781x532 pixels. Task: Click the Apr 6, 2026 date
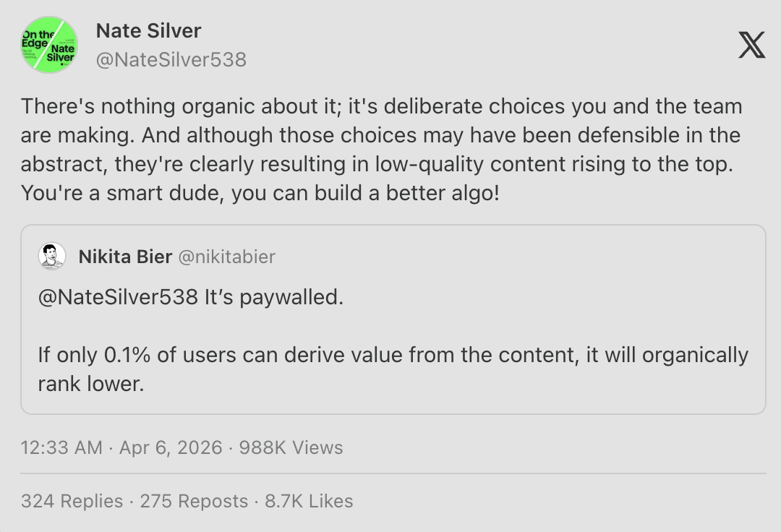(x=171, y=447)
